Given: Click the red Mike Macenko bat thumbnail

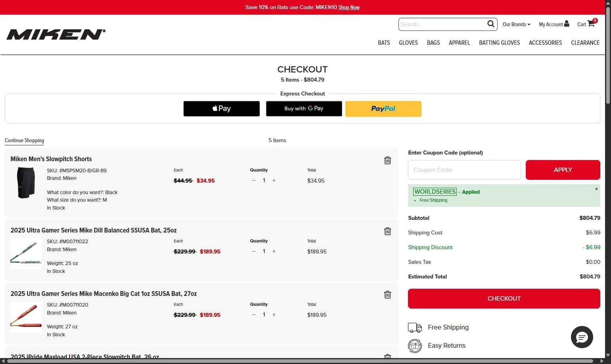Looking at the screenshot, I should (x=26, y=317).
